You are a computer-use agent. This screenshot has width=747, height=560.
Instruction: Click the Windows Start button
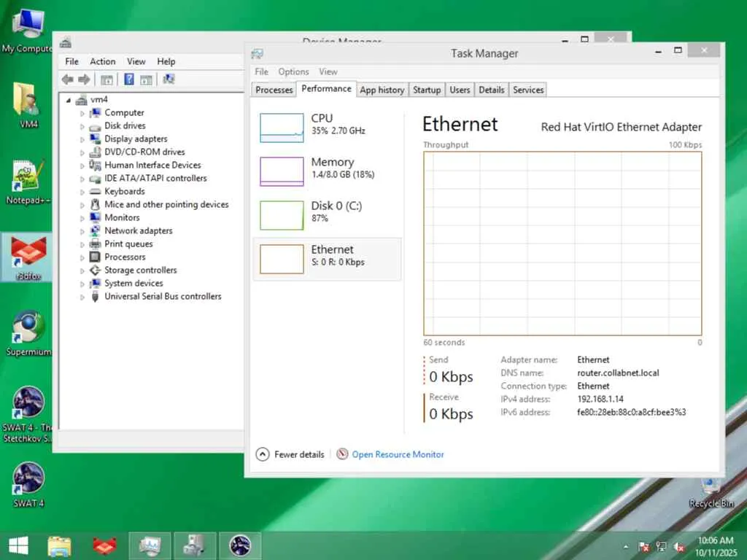[x=18, y=545]
